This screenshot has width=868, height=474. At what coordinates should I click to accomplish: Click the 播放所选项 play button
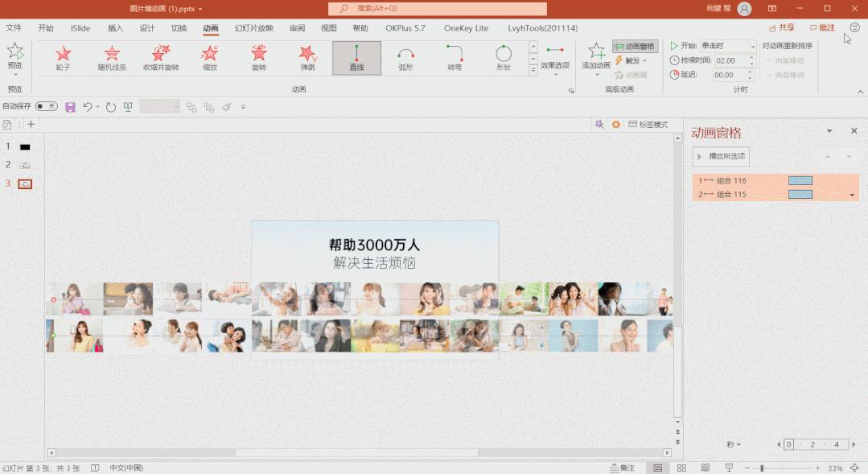[x=719, y=156]
